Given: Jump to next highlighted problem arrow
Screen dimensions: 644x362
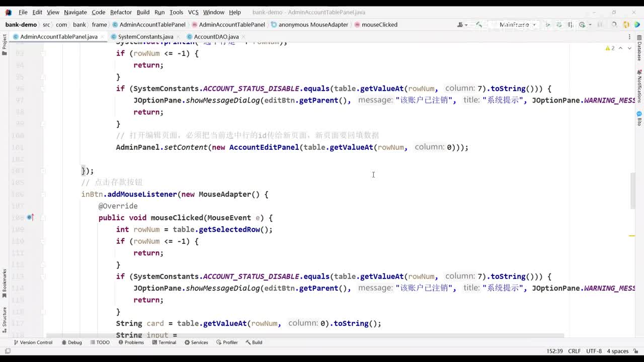Looking at the screenshot, I should click(x=629, y=48).
